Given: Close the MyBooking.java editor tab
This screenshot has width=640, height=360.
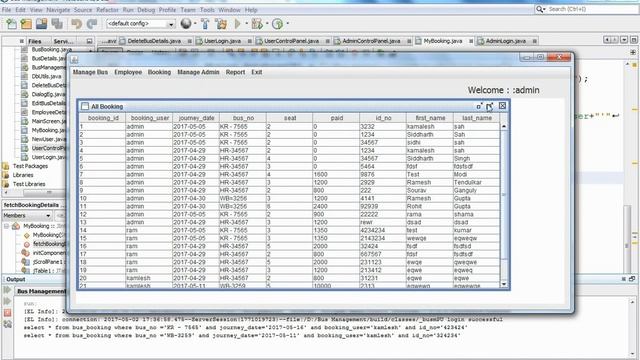Looking at the screenshot, I should (x=471, y=41).
